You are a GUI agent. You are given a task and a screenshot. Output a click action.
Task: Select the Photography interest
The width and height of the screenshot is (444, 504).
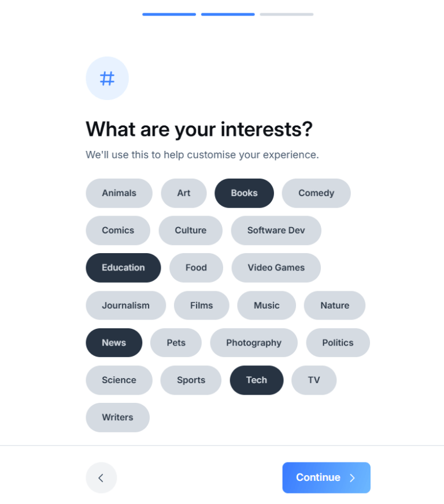coord(254,343)
